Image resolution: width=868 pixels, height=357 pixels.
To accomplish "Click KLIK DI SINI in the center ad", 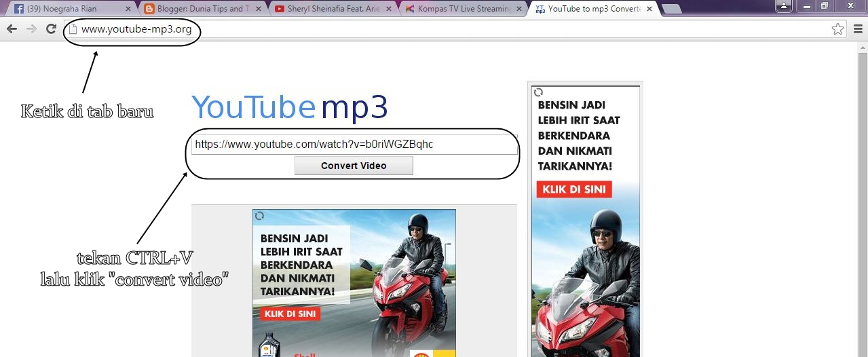I will click(290, 314).
